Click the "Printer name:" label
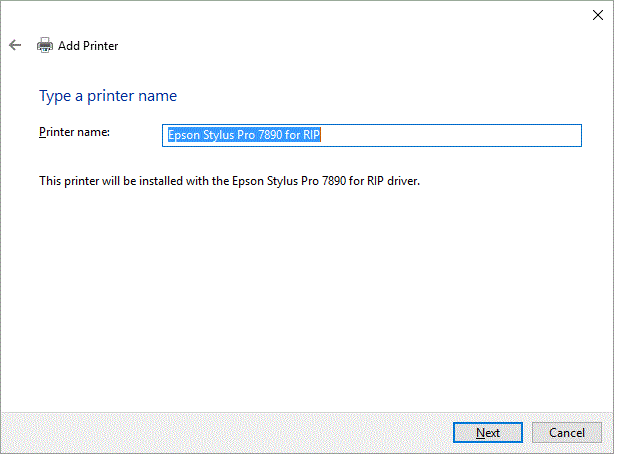The image size is (621, 455). tap(74, 132)
